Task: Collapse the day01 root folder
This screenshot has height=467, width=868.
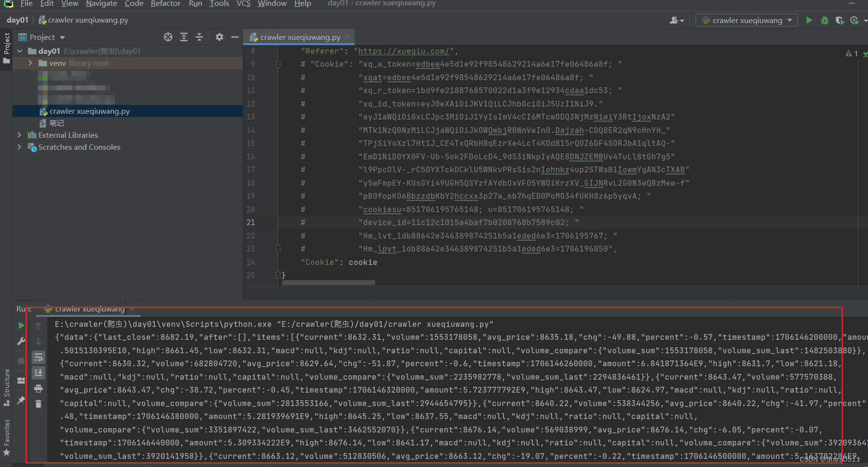Action: 20,51
